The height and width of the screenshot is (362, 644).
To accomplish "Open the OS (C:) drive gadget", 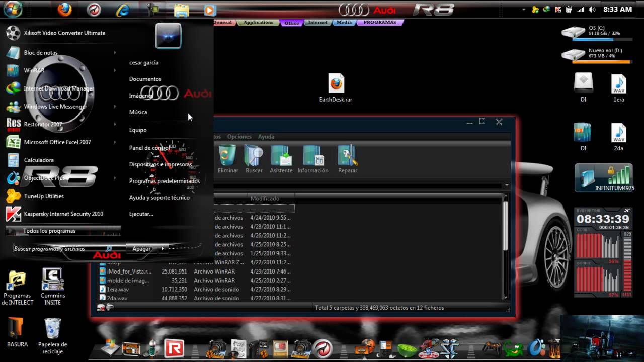I will click(x=597, y=33).
